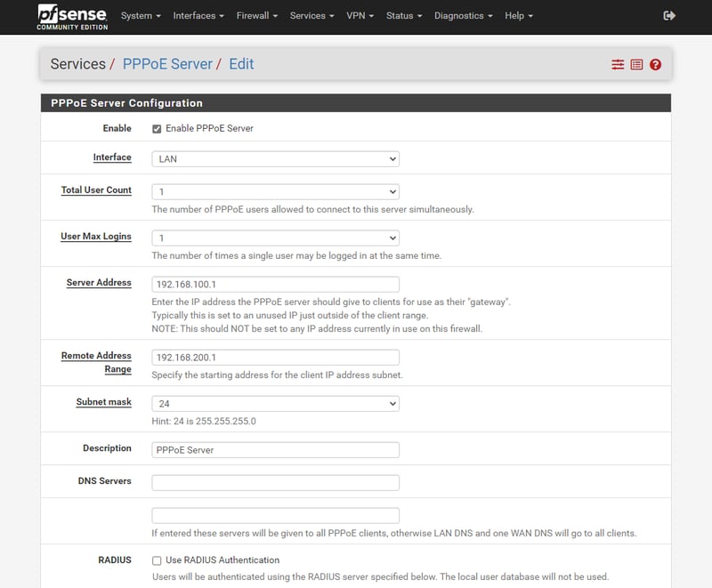Click the PPPoE Server breadcrumb link
Viewport: 712px width, 588px height.
point(167,64)
